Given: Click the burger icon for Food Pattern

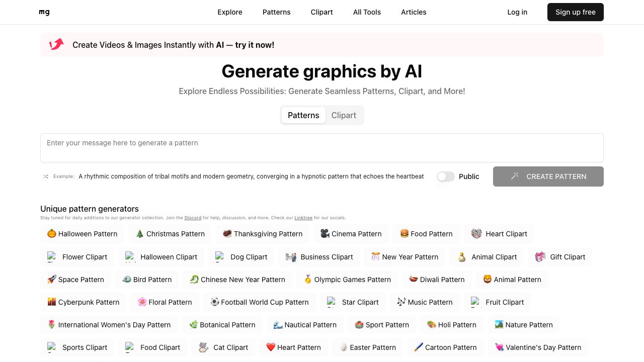Looking at the screenshot, I should point(404,234).
